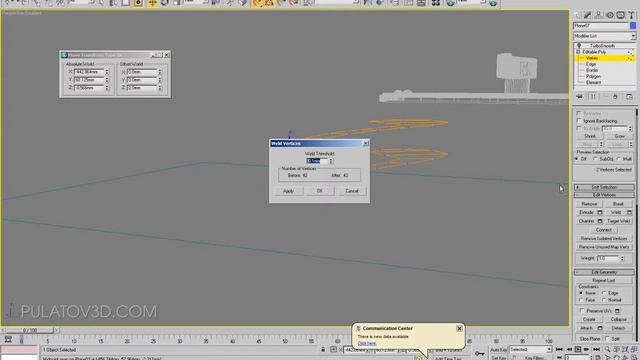Click Configure Modifier Sets icon
Screen dimensions: 640x360
[x=629, y=97]
